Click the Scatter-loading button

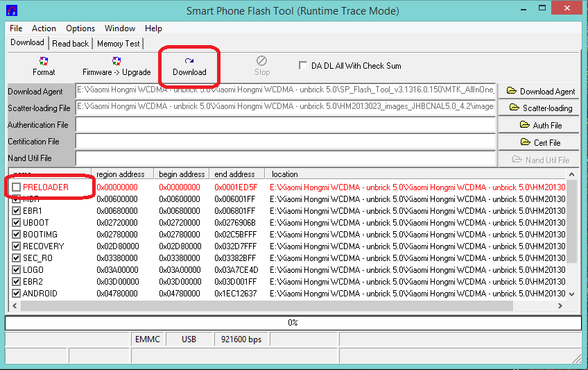coord(539,108)
